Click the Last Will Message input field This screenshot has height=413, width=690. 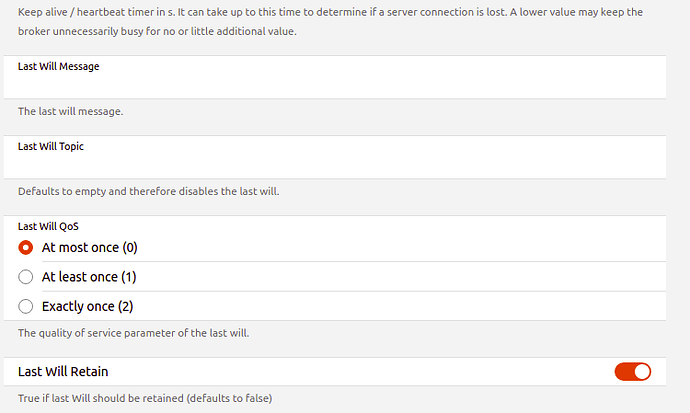pyautogui.click(x=340, y=84)
